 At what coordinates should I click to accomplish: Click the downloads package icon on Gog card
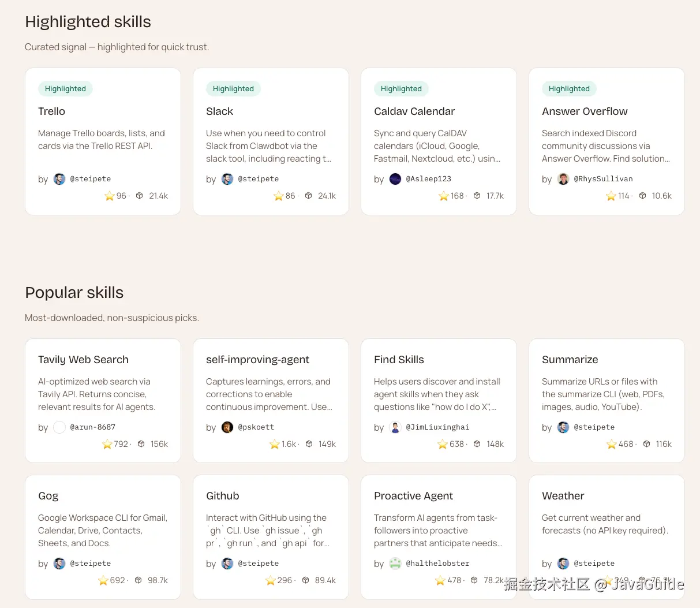138,580
